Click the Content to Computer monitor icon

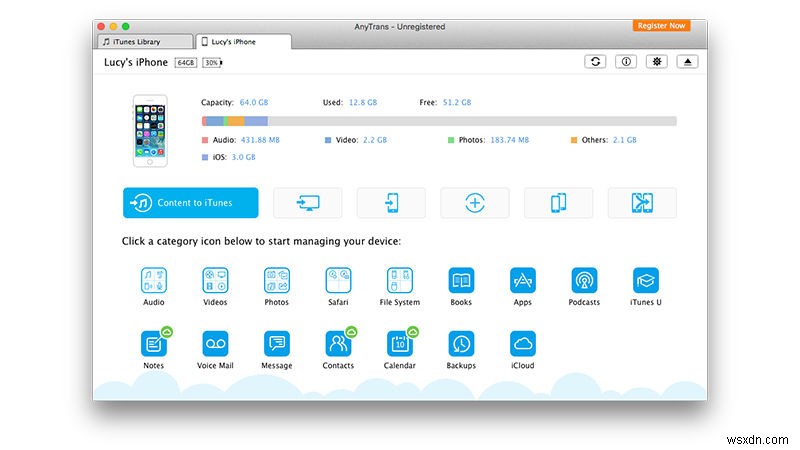[x=308, y=203]
